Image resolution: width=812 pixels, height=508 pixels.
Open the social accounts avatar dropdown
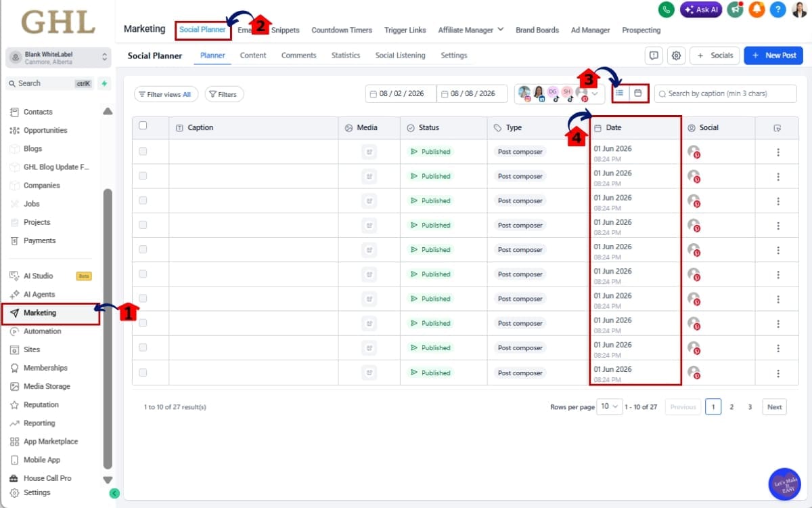pyautogui.click(x=560, y=94)
